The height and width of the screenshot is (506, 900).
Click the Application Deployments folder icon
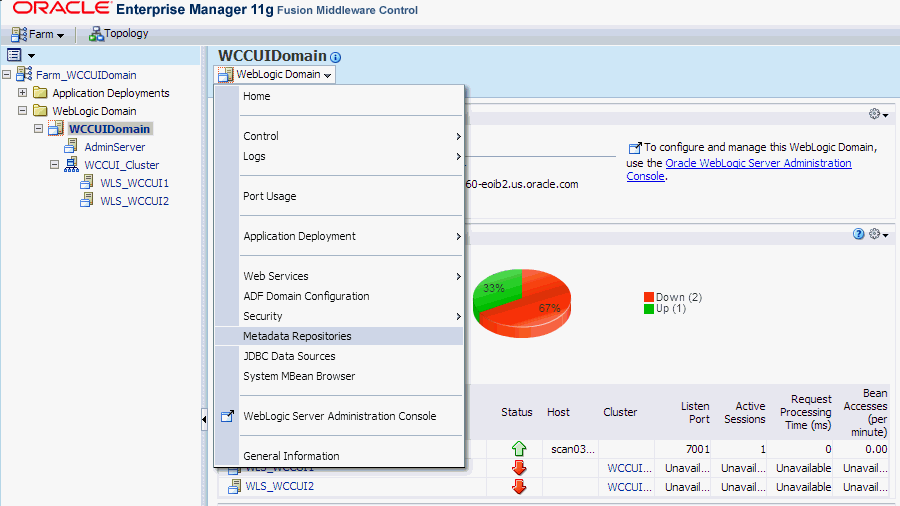coord(40,92)
